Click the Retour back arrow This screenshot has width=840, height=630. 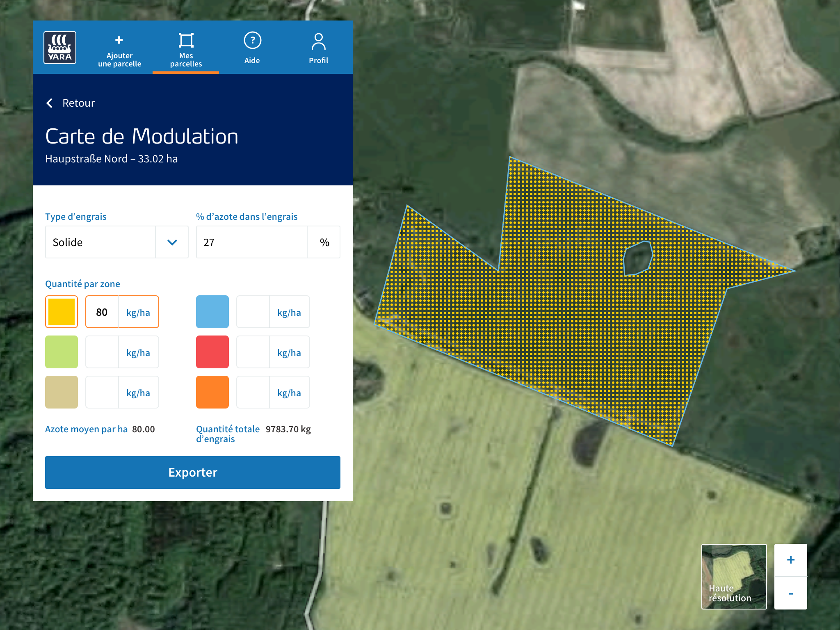click(x=50, y=103)
